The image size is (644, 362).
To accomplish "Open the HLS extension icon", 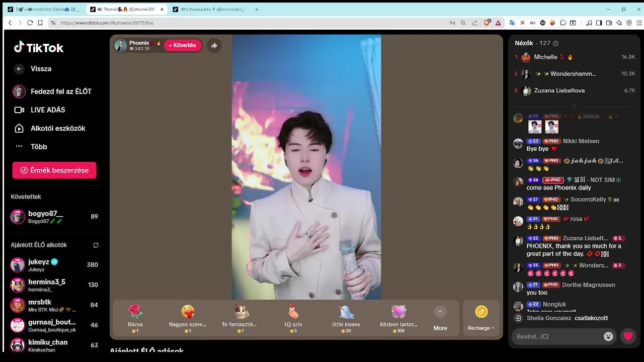I will point(533,23).
